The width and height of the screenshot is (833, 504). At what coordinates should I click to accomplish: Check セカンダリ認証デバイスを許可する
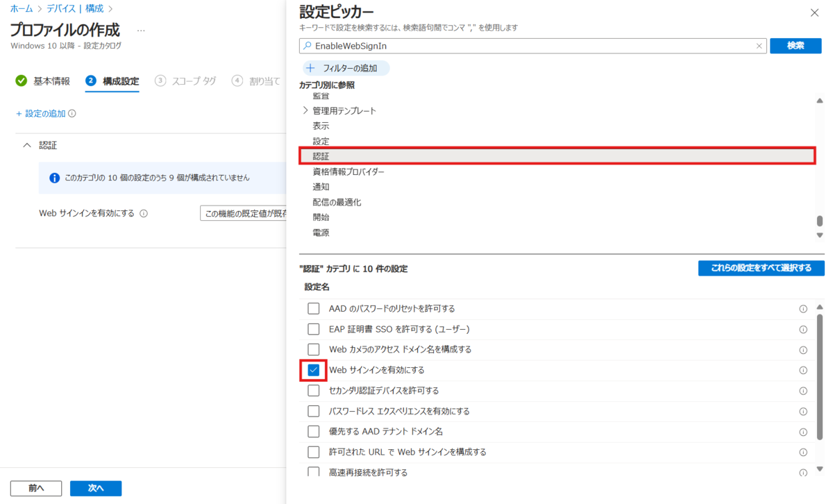click(x=314, y=391)
